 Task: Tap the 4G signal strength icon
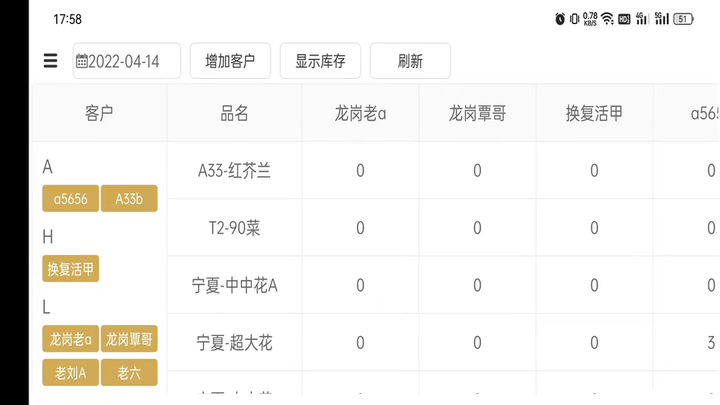coord(642,18)
